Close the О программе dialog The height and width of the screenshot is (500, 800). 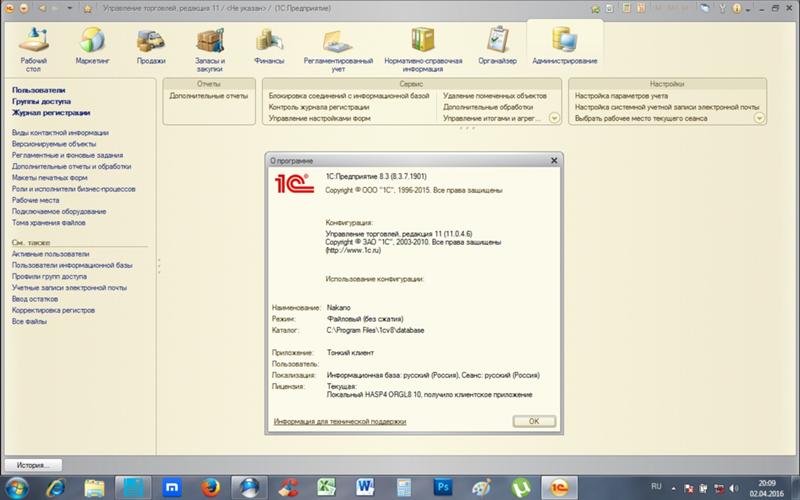(x=554, y=160)
